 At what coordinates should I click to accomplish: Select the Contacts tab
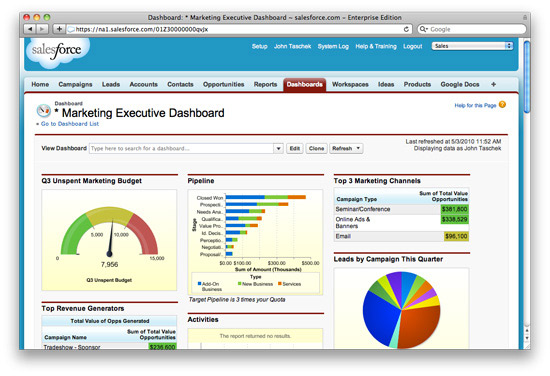(180, 85)
